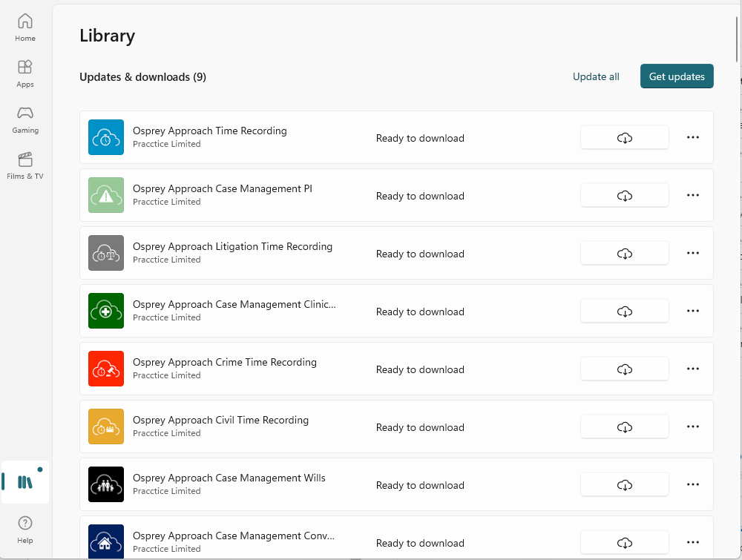The image size is (742, 560).
Task: Click the Osprey Approach Case Management Wills title
Action: pos(229,478)
